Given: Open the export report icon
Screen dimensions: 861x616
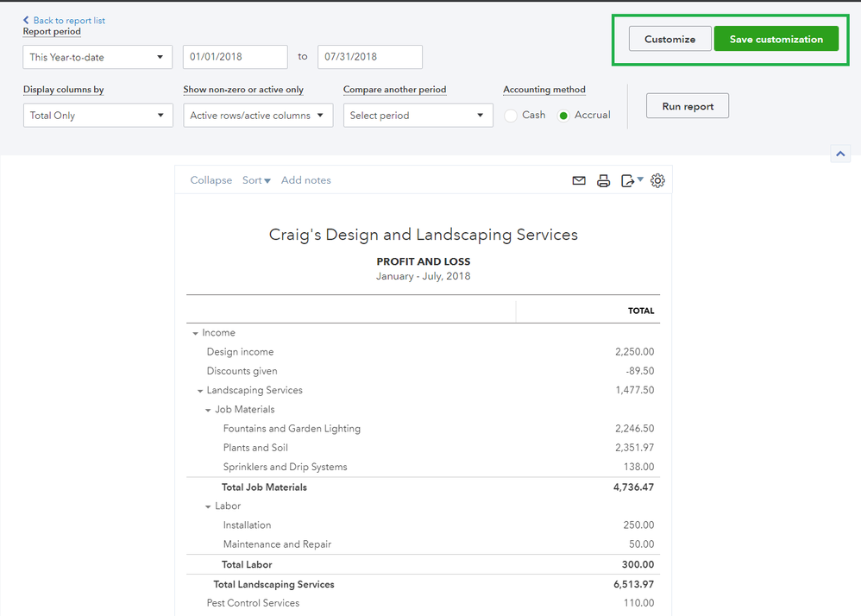Looking at the screenshot, I should tap(628, 180).
